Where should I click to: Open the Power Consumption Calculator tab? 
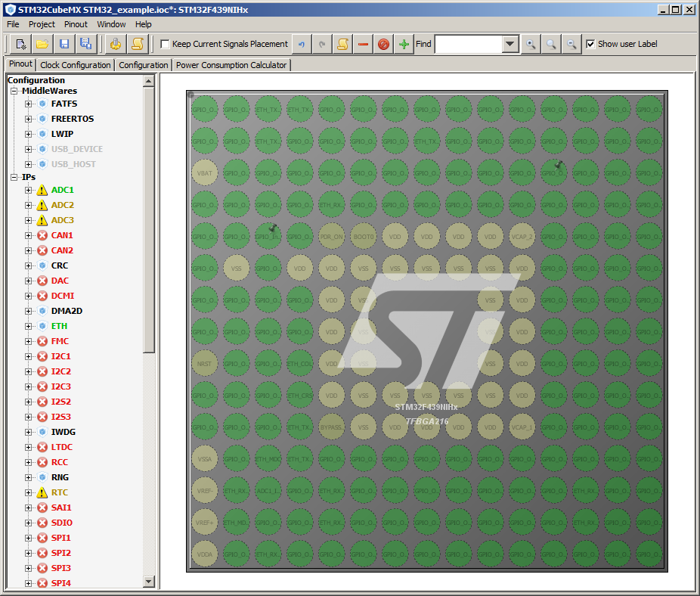click(231, 65)
